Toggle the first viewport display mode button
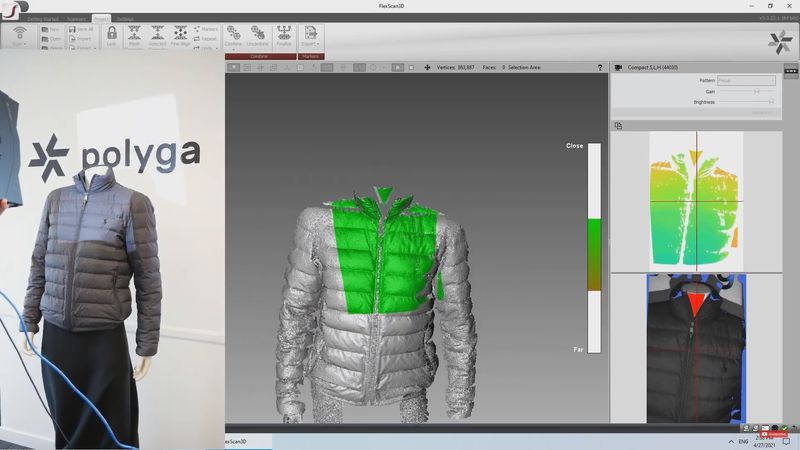 234,68
